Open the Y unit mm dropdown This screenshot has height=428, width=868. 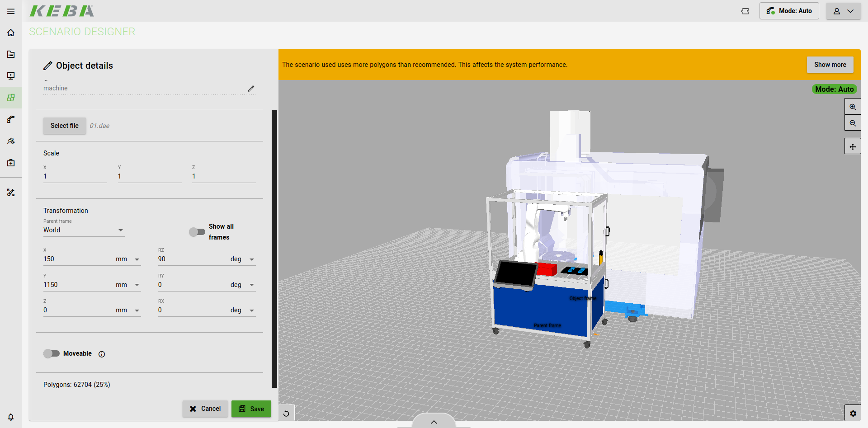point(128,285)
